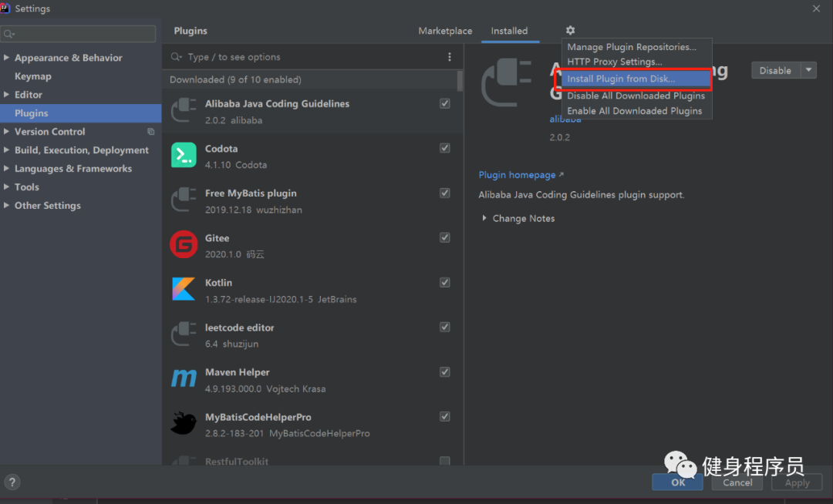Image resolution: width=833 pixels, height=504 pixels.
Task: Expand the Change Notes section
Action: coord(484,218)
